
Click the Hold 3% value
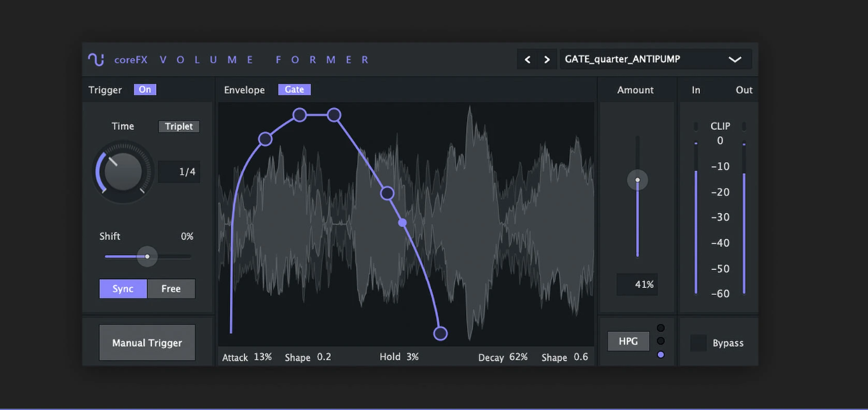[x=412, y=357]
